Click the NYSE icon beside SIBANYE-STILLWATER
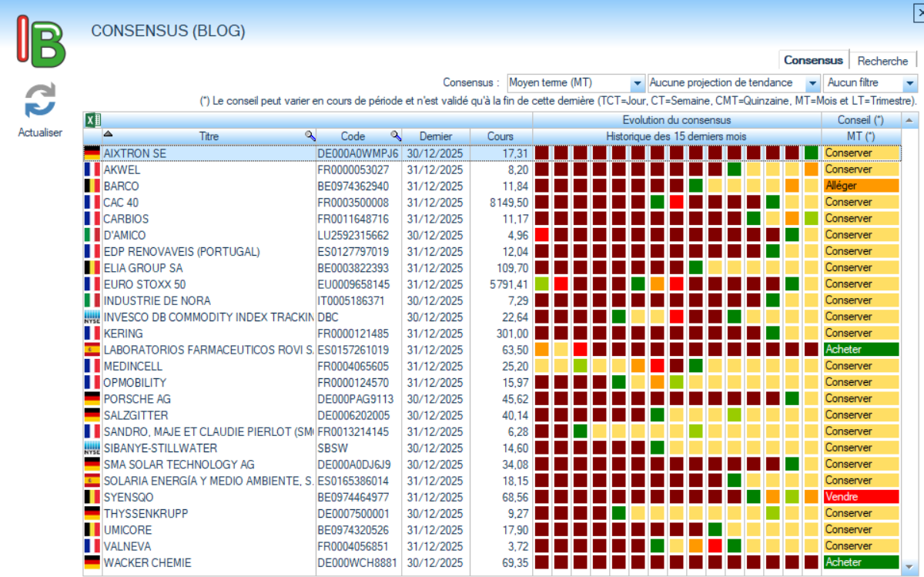 92,448
